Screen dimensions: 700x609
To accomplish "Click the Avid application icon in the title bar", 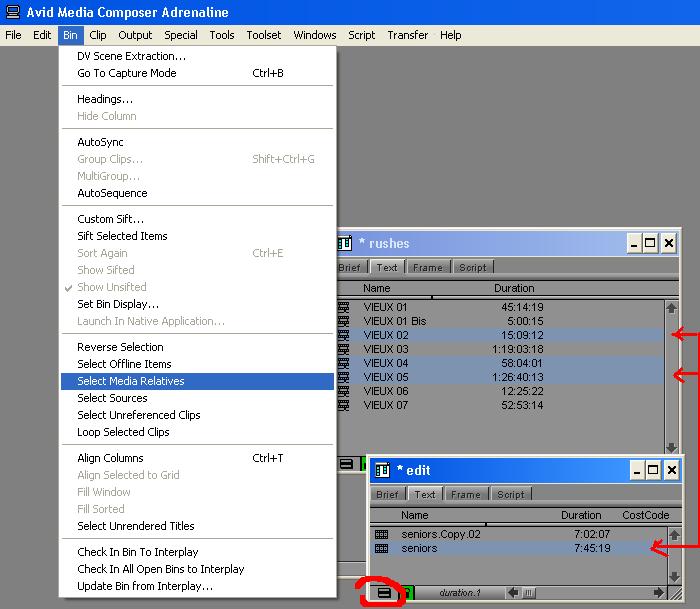I will [12, 12].
